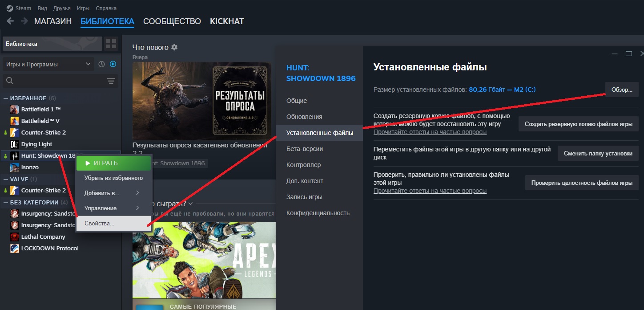Choose Убрать из избранного in context menu
Image resolution: width=644 pixels, height=310 pixels.
[x=114, y=178]
